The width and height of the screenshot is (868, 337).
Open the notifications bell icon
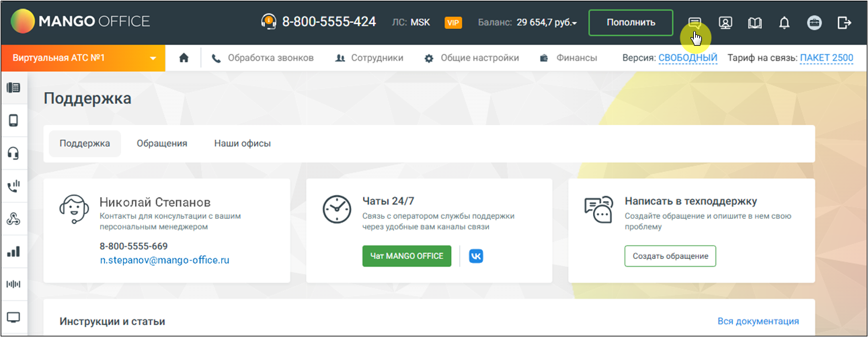[x=784, y=23]
